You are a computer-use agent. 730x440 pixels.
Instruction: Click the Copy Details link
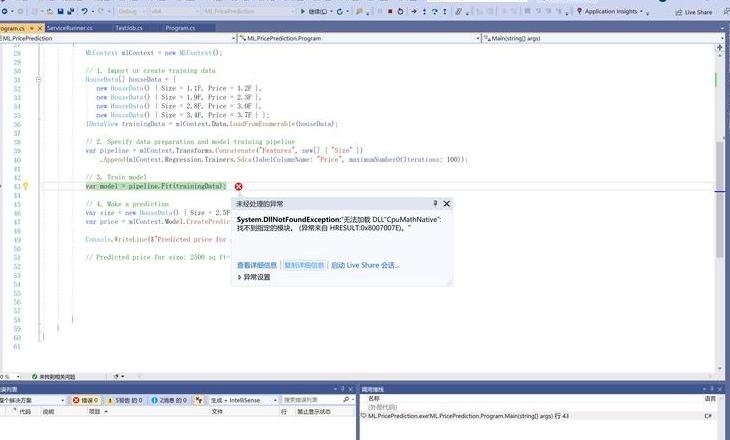[x=304, y=265]
